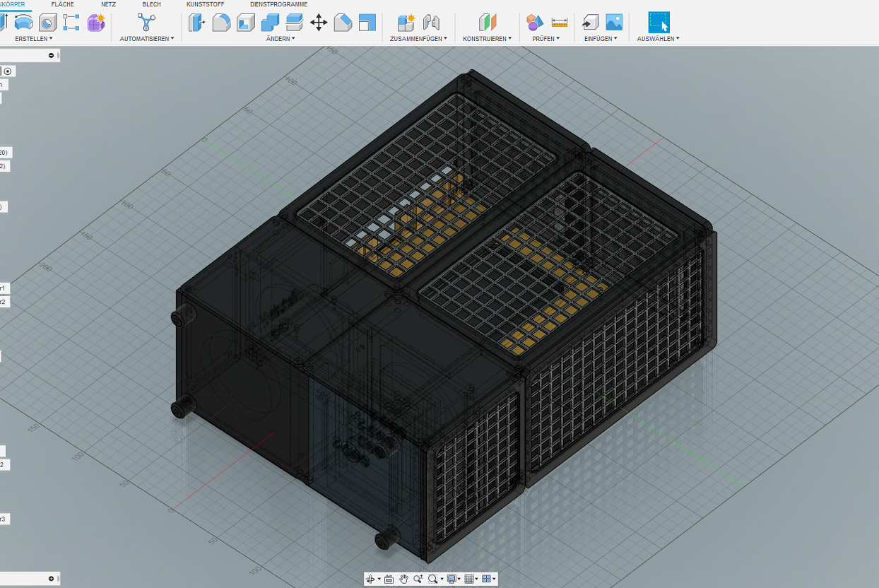Open the EINFÜGEN dropdown menu
This screenshot has height=588, width=879.
(601, 39)
